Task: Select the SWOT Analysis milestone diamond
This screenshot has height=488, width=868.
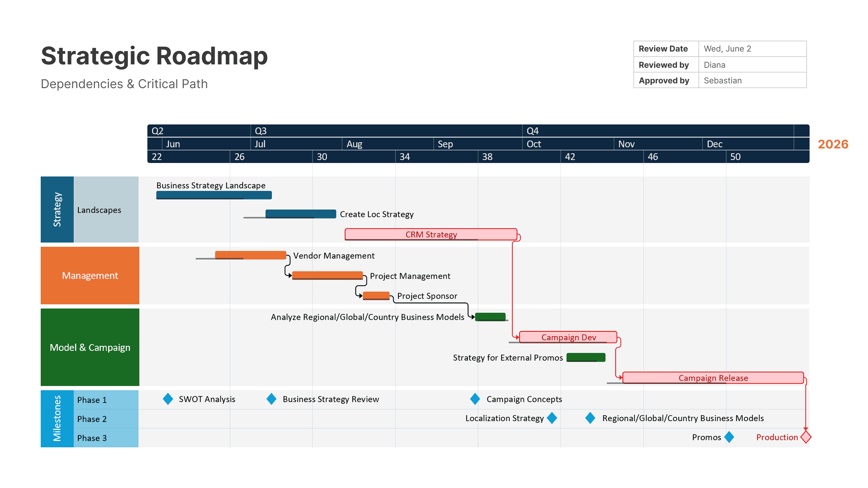Action: (167, 399)
